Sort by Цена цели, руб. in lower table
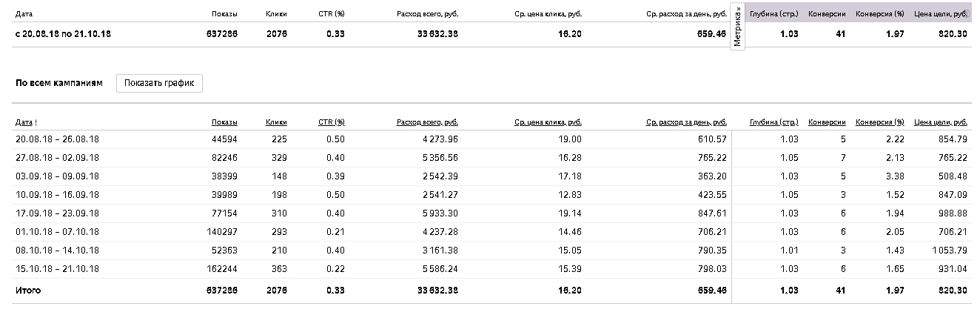The width and height of the screenshot is (980, 315). tap(941, 122)
